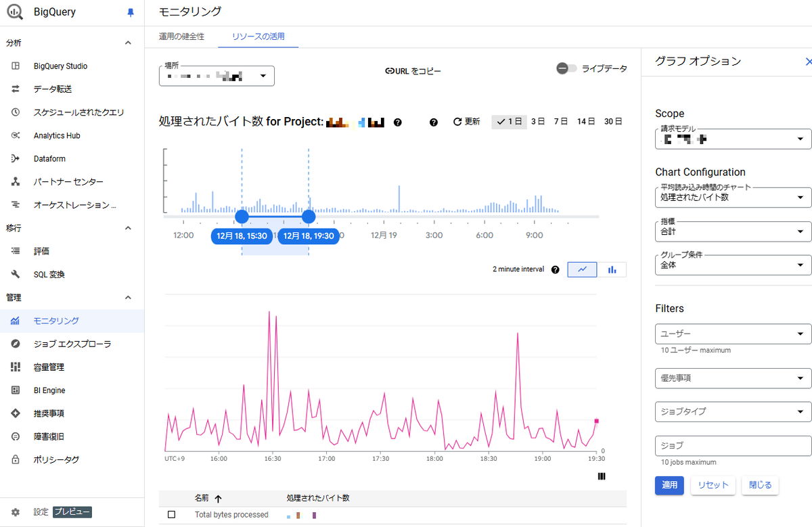This screenshot has height=527, width=812.
Task: Click the ポリシータグ lock icon
Action: click(x=16, y=460)
